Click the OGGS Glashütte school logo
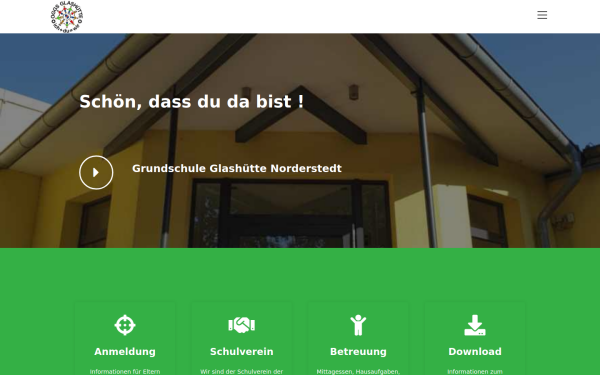 click(x=67, y=16)
